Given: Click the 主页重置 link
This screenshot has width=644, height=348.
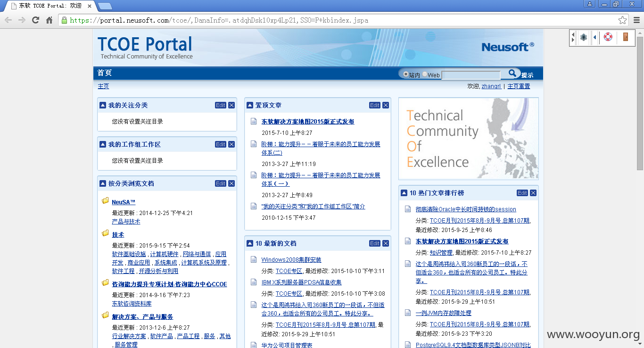Looking at the screenshot, I should (519, 86).
